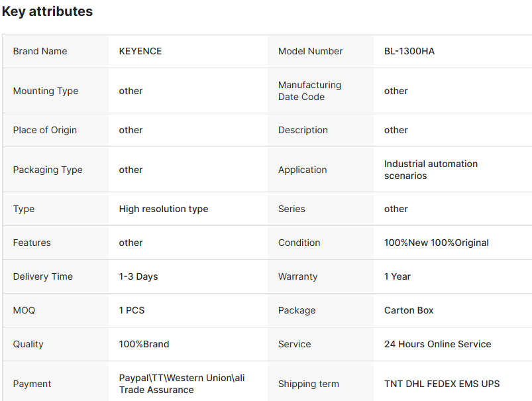Click the Manufacturing Date Code label

click(x=309, y=91)
